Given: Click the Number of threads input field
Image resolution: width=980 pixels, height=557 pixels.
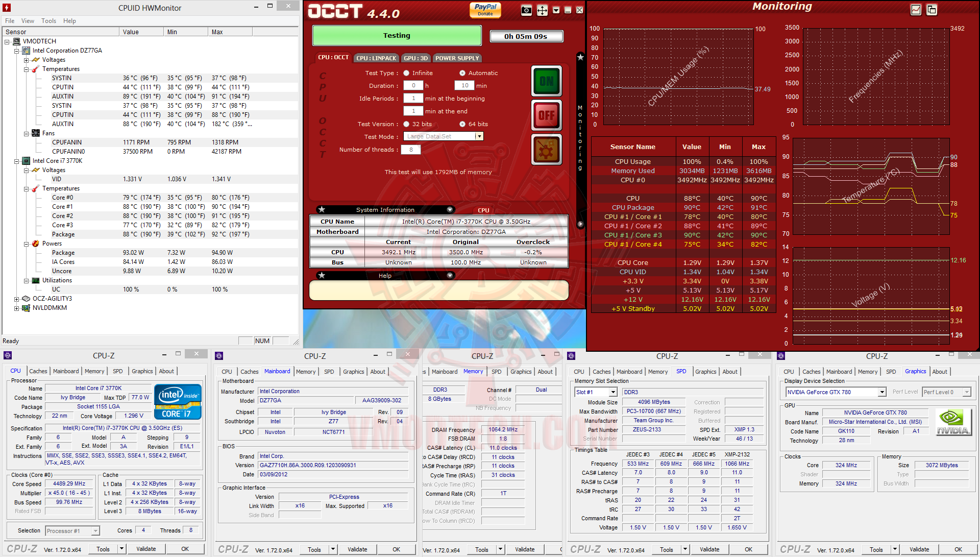Looking at the screenshot, I should coord(411,150).
